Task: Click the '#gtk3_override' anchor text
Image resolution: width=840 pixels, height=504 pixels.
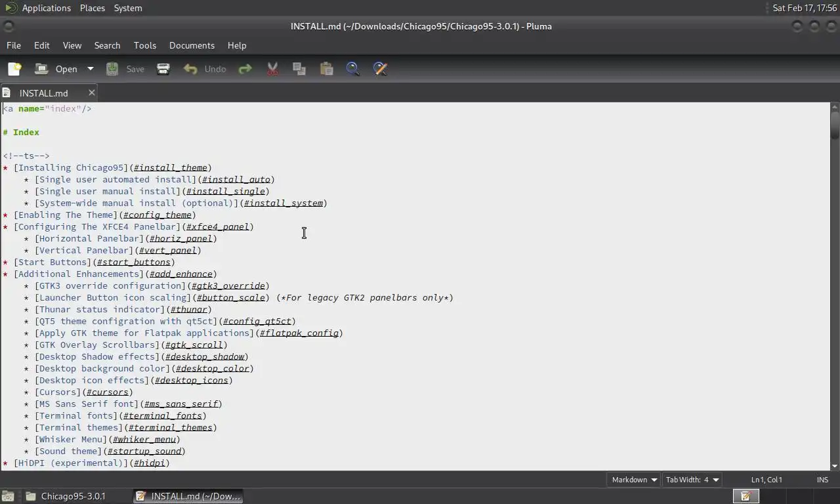Action: [228, 286]
